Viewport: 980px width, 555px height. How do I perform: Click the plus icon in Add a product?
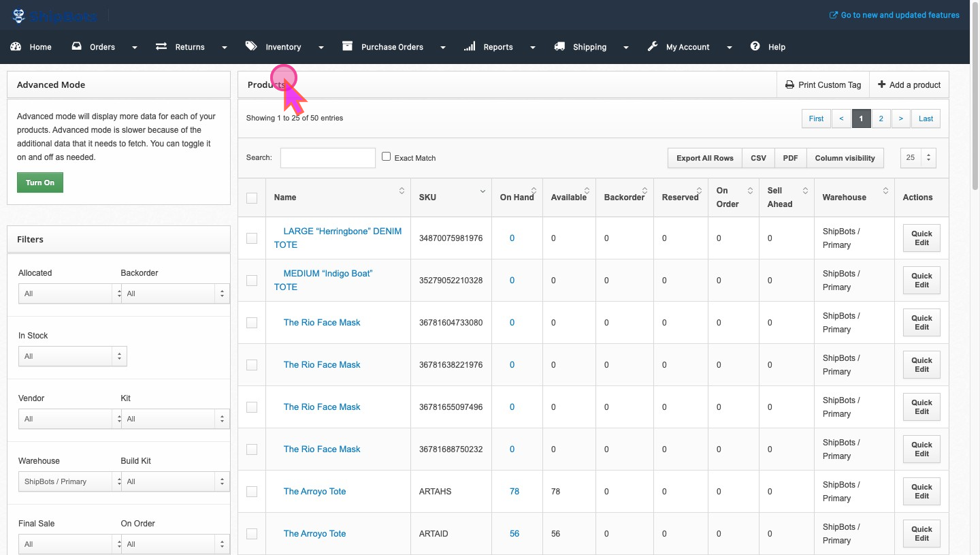coord(881,84)
